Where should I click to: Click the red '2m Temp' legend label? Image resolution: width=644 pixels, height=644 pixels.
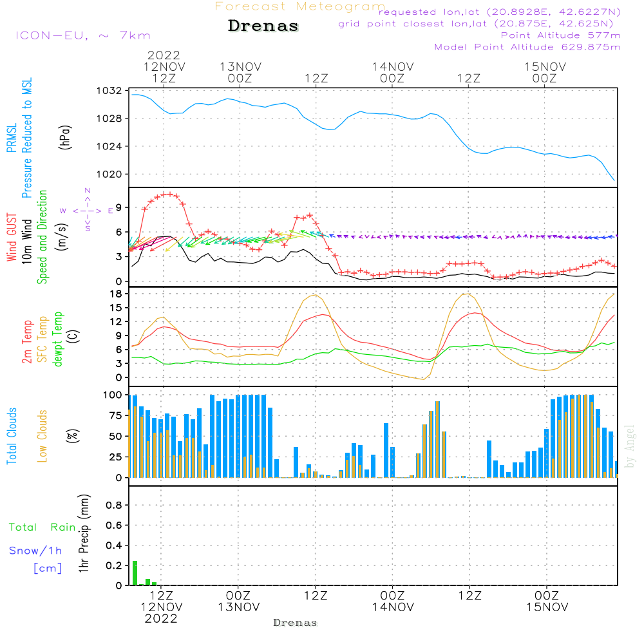pyautogui.click(x=27, y=339)
